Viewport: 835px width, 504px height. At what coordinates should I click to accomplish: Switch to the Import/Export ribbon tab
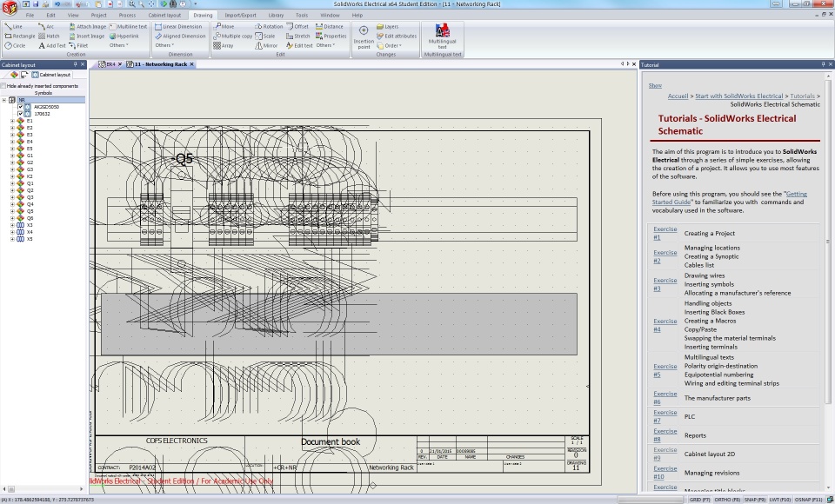click(x=240, y=16)
